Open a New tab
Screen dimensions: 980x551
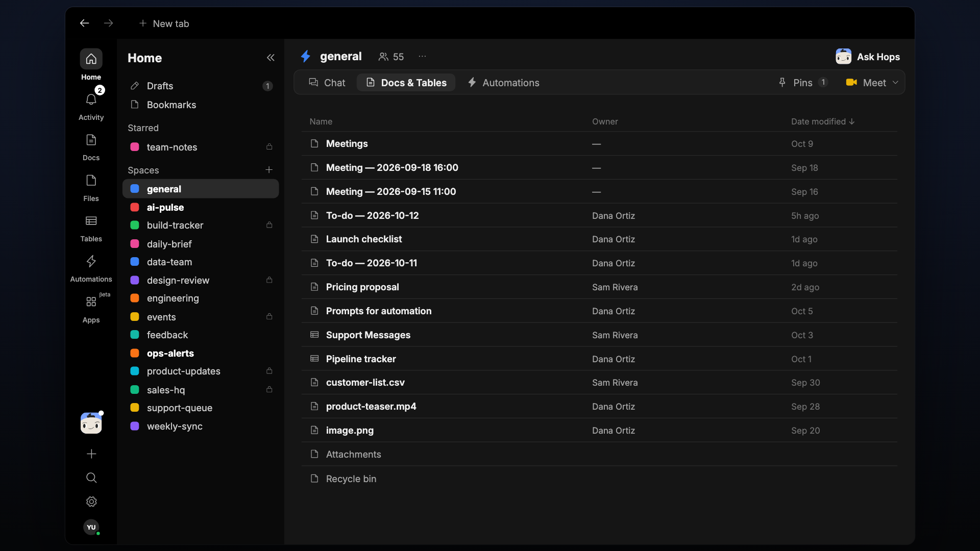[164, 23]
